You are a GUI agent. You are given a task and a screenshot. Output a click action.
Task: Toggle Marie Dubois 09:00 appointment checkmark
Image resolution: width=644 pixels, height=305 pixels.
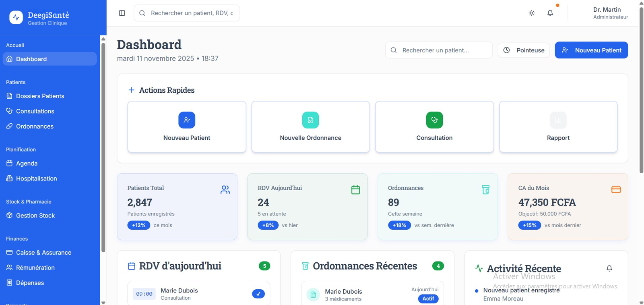point(258,294)
